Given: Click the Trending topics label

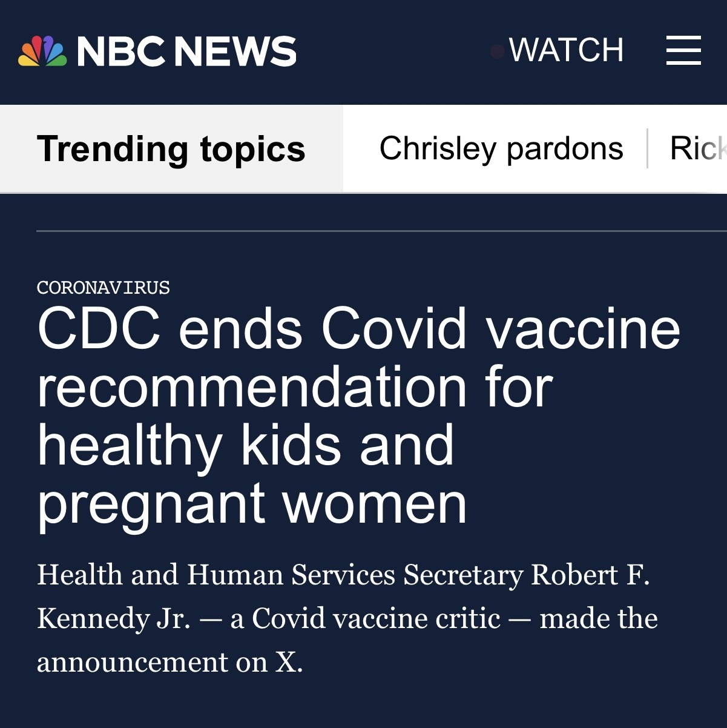Looking at the screenshot, I should point(171,149).
